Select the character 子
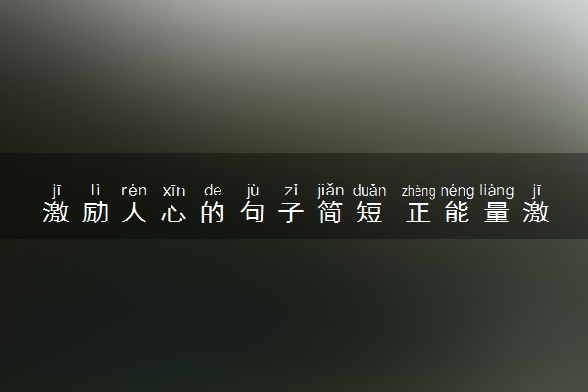This screenshot has height=392, width=588. [291, 212]
